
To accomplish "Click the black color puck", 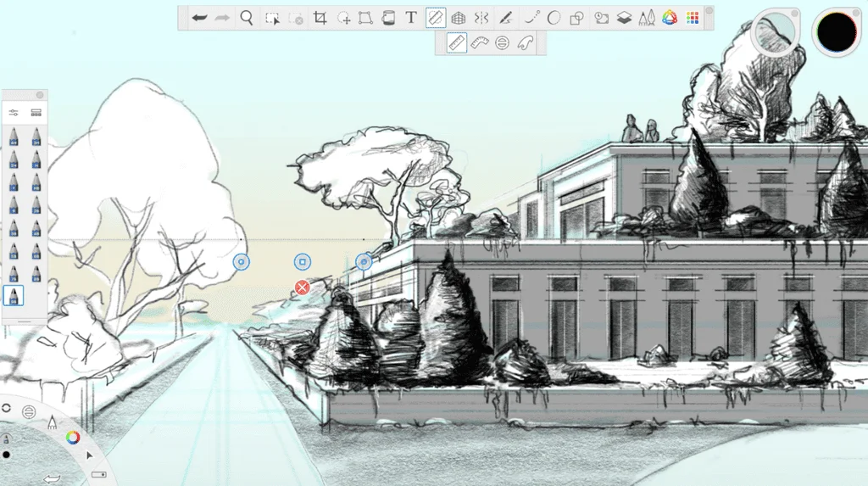I will tap(837, 32).
